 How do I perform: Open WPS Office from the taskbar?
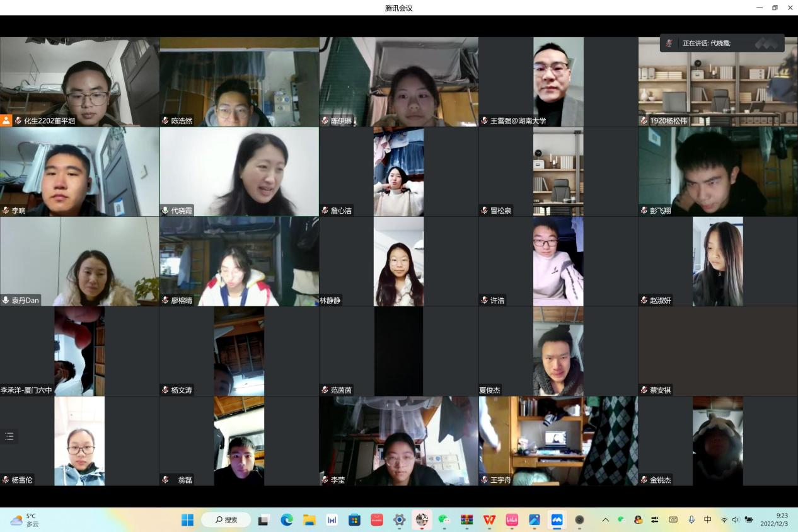[x=489, y=520]
